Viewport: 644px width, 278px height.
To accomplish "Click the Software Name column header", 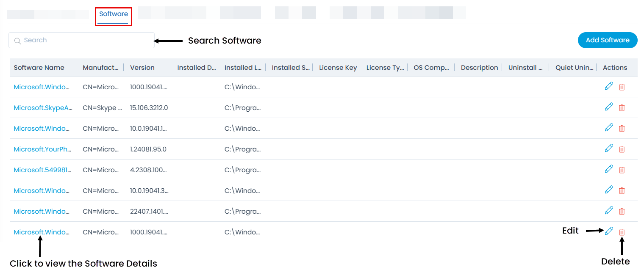I will [39, 67].
